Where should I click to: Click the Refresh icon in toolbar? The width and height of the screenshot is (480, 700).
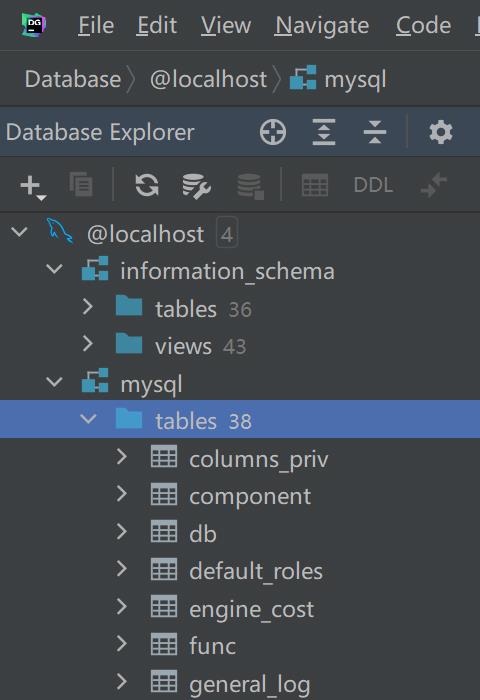(147, 185)
